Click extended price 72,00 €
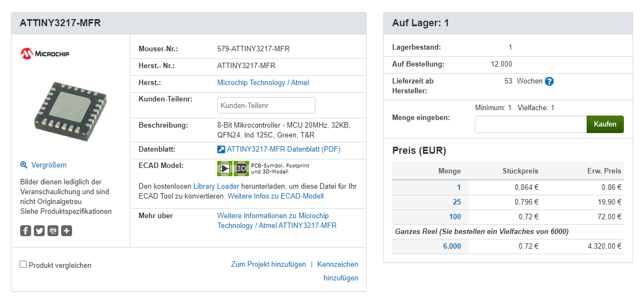644x300 pixels. 610,217
